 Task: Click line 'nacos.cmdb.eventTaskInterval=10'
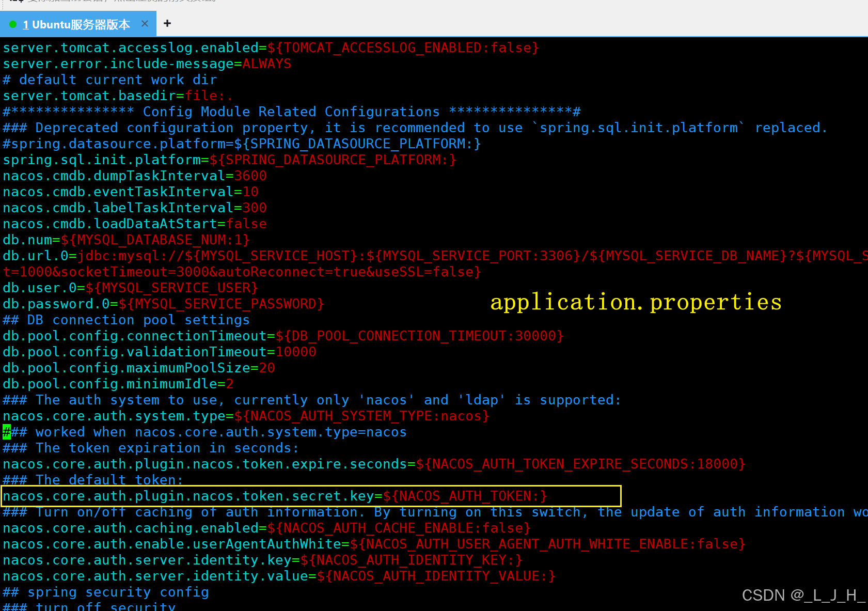click(131, 192)
